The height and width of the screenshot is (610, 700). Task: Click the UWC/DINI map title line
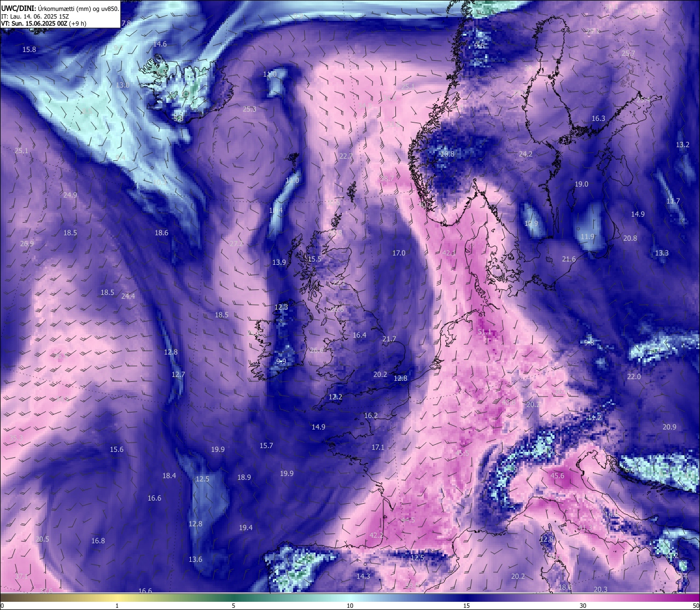60,9
